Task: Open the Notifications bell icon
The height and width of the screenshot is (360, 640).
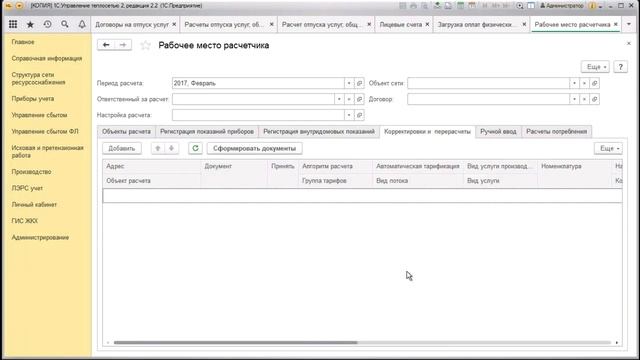Action: [x=82, y=24]
